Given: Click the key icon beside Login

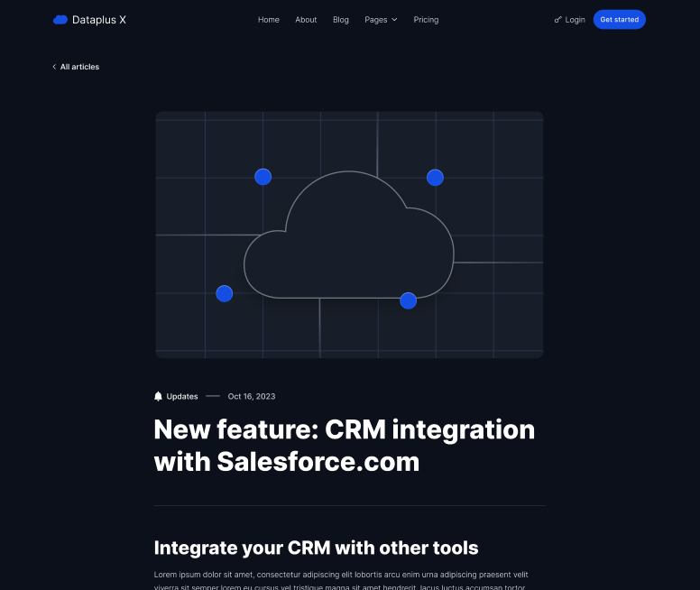Looking at the screenshot, I should pyautogui.click(x=557, y=20).
